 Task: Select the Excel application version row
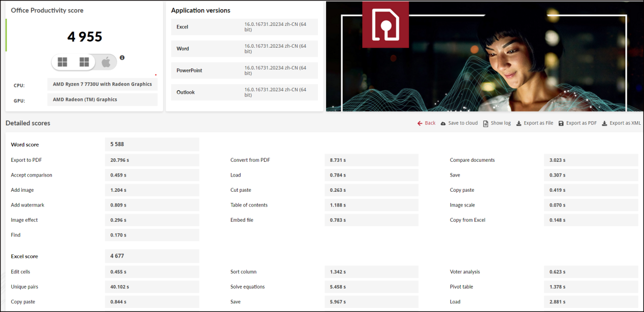(x=244, y=27)
